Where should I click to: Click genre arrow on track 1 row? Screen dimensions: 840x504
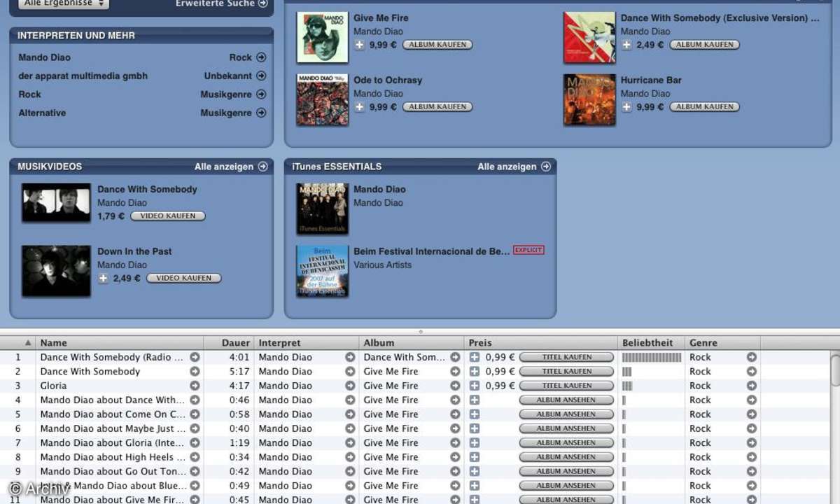click(x=752, y=357)
